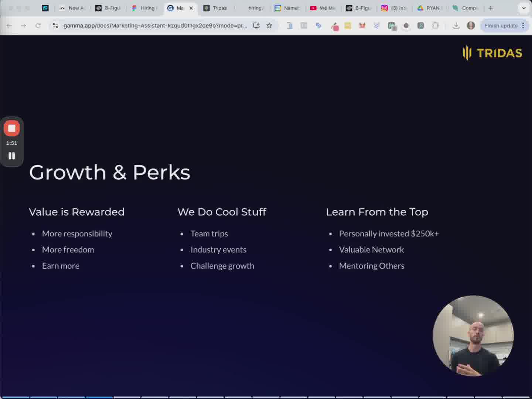Screen dimensions: 532x399
Task: Switch to the Hiring Figma tab
Action: [144, 8]
